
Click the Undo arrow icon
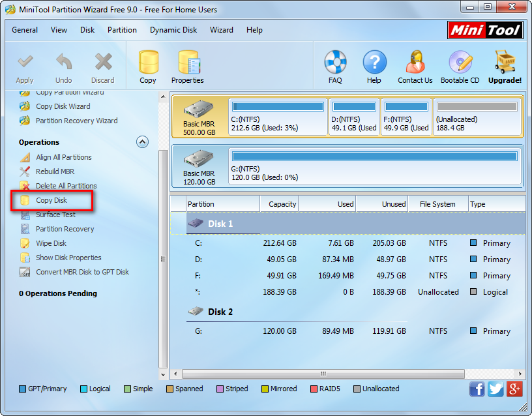(64, 61)
